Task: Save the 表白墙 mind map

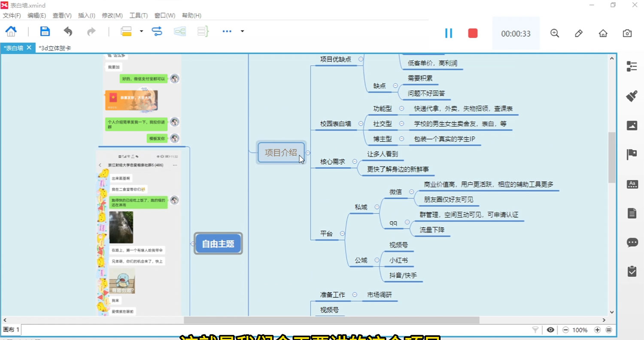Action: click(x=45, y=31)
